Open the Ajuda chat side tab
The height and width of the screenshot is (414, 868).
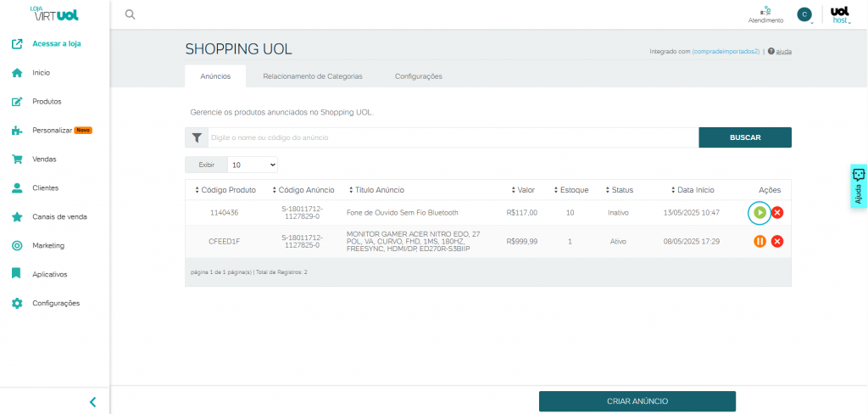point(859,187)
